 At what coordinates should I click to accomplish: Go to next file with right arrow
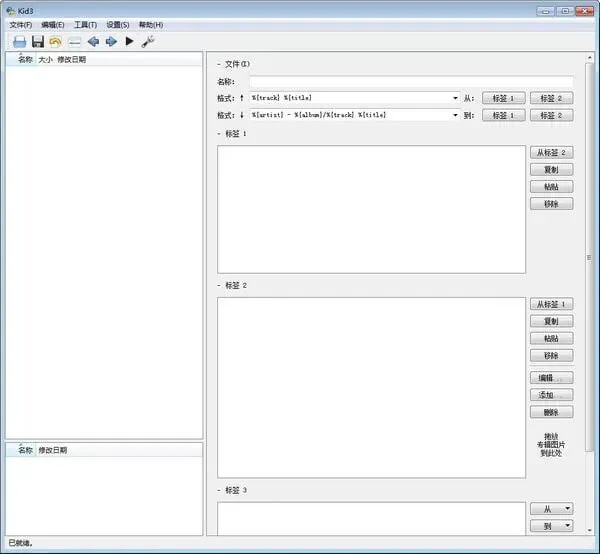pyautogui.click(x=111, y=41)
